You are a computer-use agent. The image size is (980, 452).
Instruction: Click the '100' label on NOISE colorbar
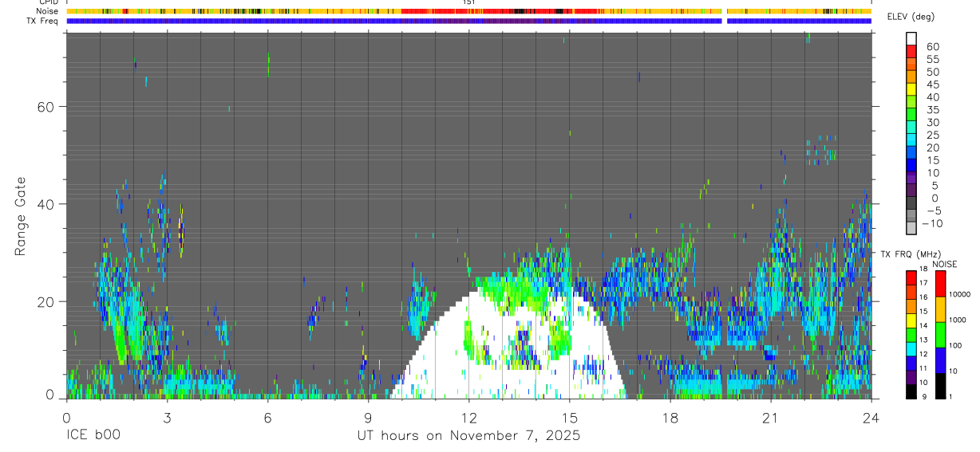click(x=956, y=345)
